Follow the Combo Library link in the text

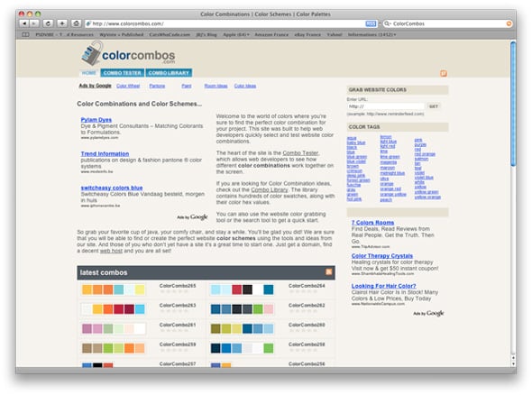coord(270,189)
